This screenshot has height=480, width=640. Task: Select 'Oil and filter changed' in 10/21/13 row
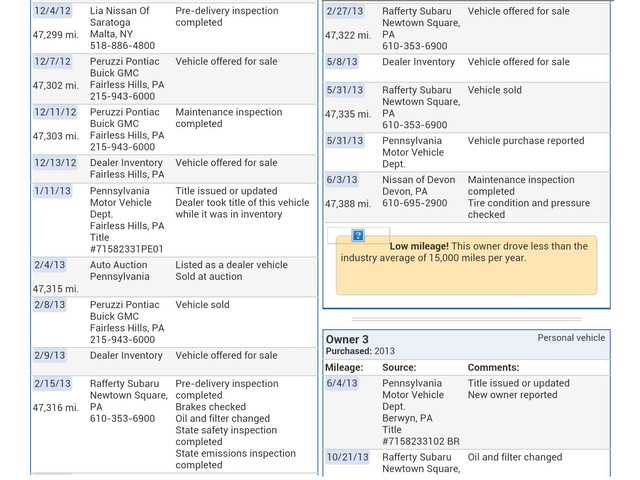(x=515, y=457)
